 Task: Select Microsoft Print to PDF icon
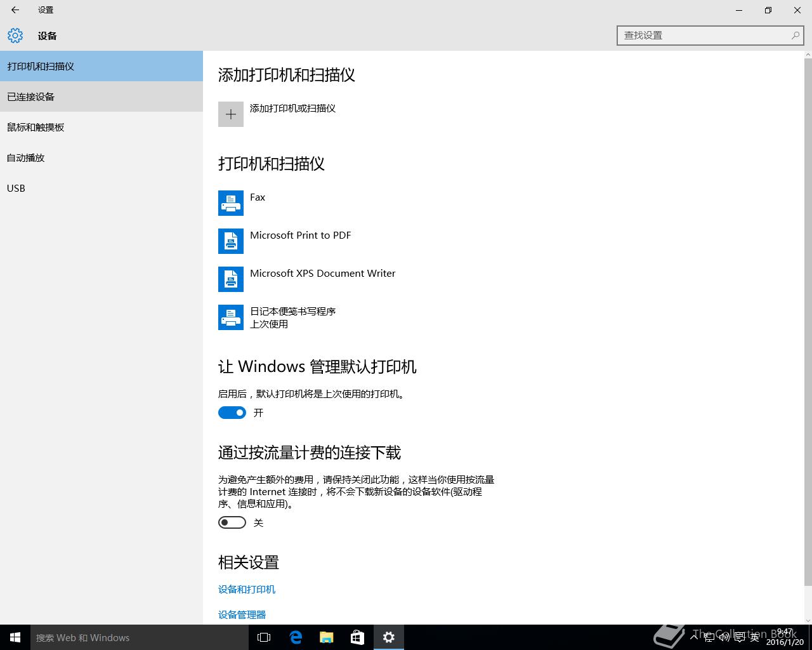point(231,241)
